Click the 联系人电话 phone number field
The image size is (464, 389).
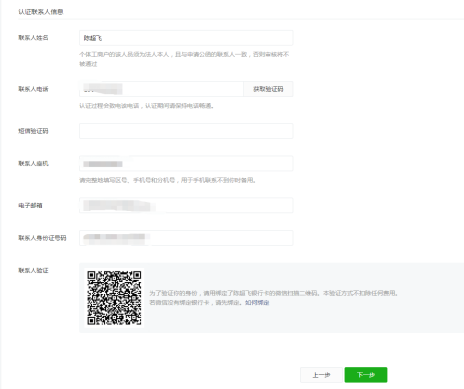161,89
